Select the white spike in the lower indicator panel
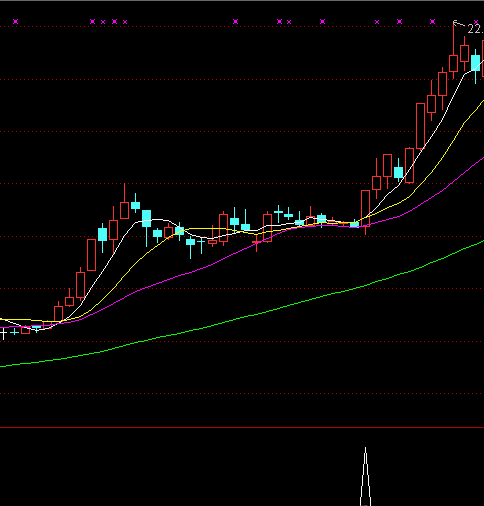484x506 pixels. point(365,477)
